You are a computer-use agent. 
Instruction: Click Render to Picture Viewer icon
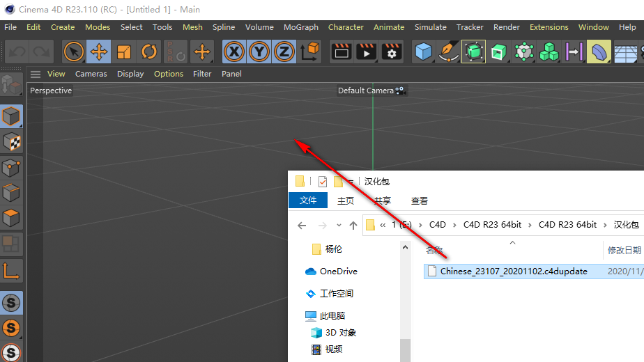[367, 52]
